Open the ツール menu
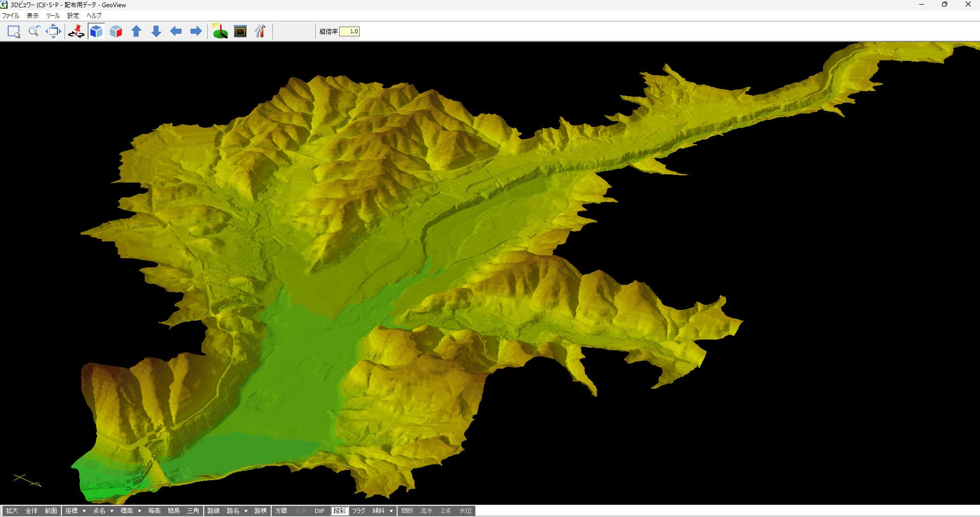This screenshot has height=517, width=980. [x=53, y=16]
